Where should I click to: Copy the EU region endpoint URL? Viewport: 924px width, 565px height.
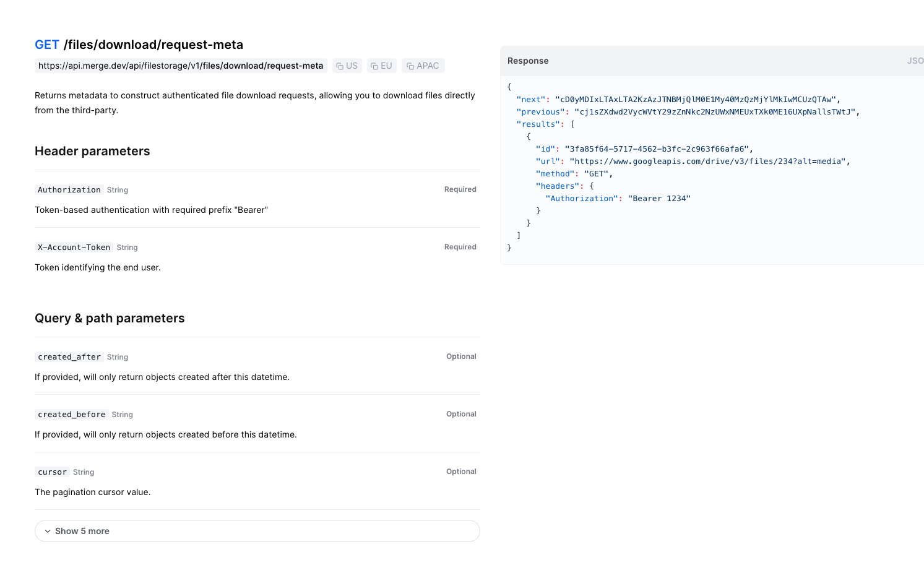tap(381, 66)
